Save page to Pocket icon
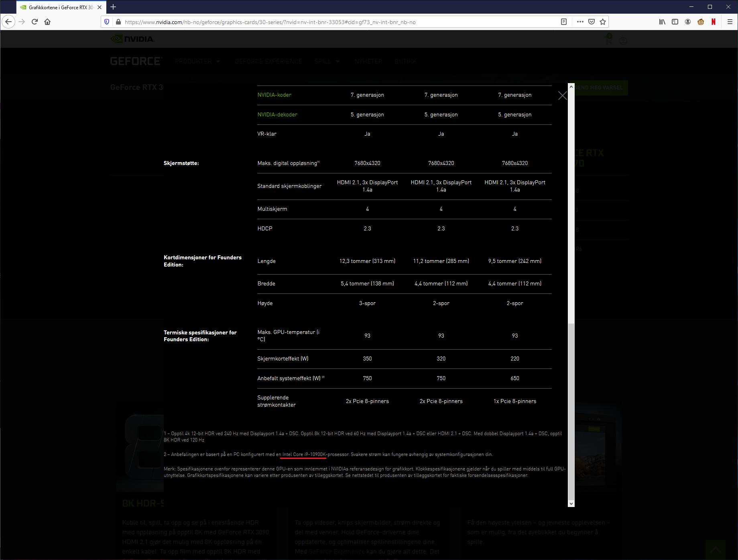Screen dimensions: 738x560 [x=592, y=22]
